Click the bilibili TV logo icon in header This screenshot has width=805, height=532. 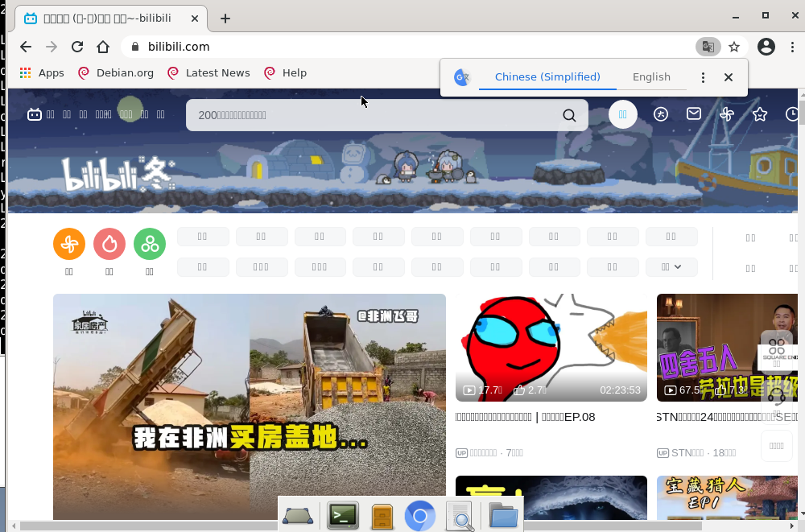pyautogui.click(x=35, y=114)
